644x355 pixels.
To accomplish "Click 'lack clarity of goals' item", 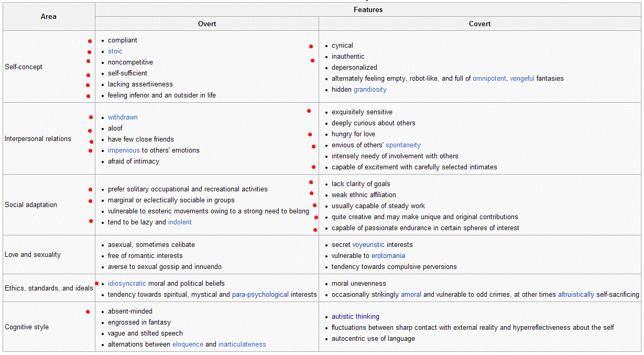I will 361,184.
